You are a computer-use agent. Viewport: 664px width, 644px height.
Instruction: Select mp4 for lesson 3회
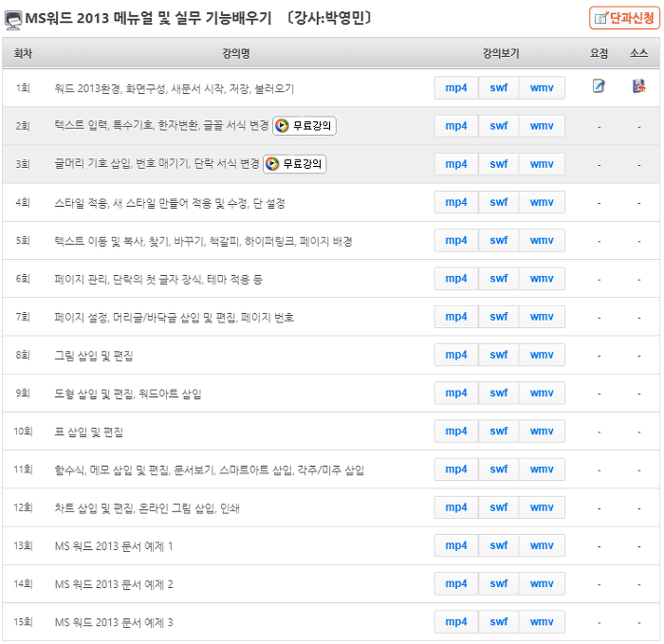tap(456, 164)
